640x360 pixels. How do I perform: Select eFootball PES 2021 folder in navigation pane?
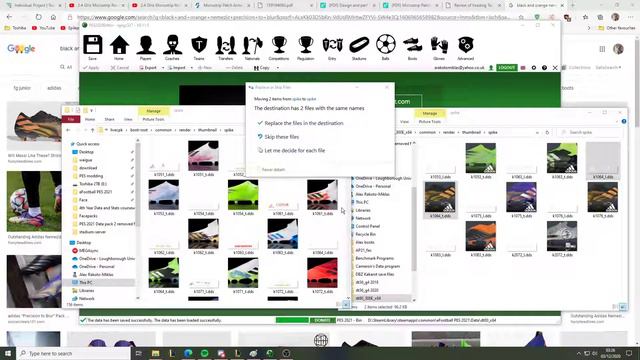click(95, 192)
